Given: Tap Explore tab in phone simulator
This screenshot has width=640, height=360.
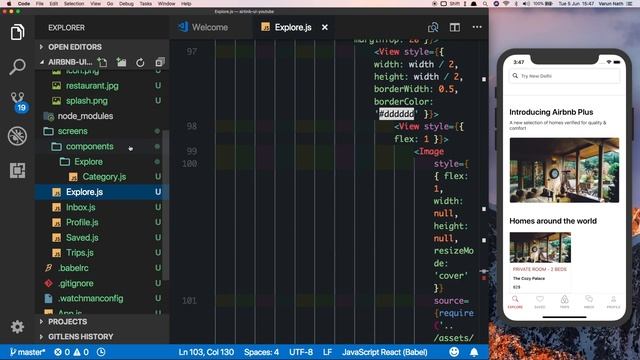Looking at the screenshot, I should [515, 302].
